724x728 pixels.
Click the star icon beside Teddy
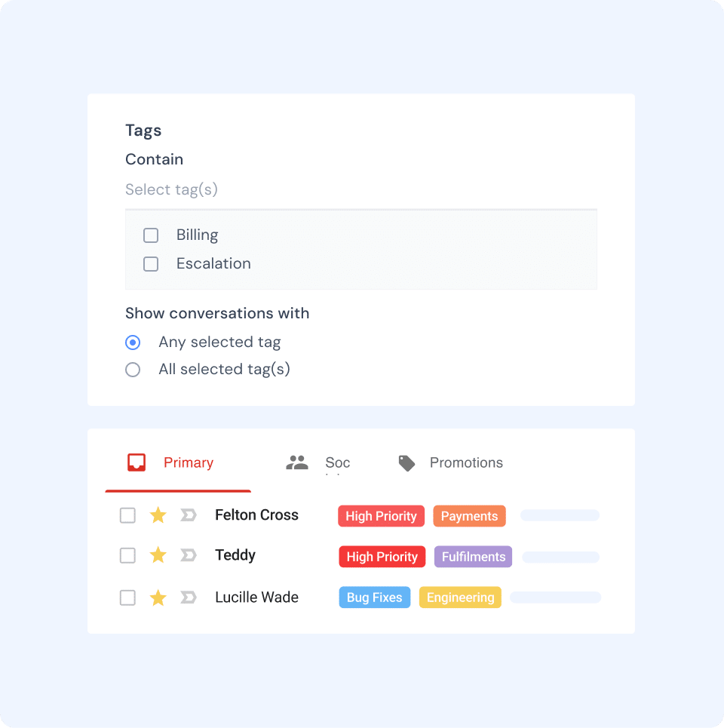tap(158, 555)
